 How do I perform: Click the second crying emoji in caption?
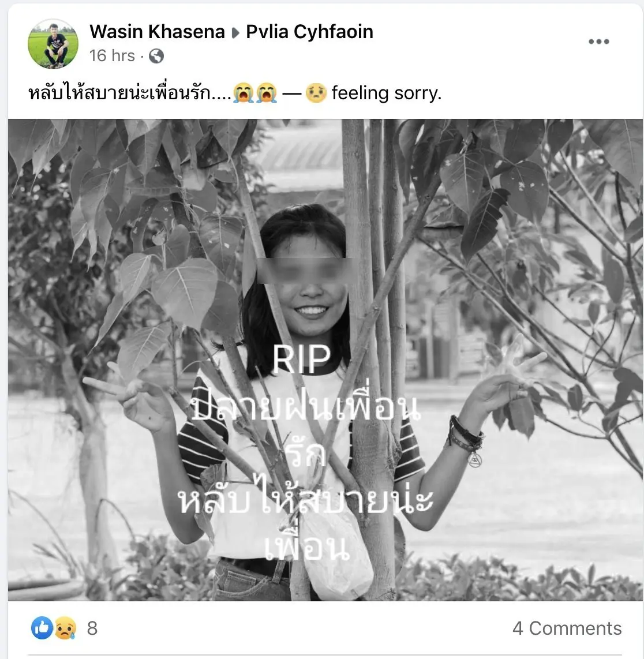point(267,93)
